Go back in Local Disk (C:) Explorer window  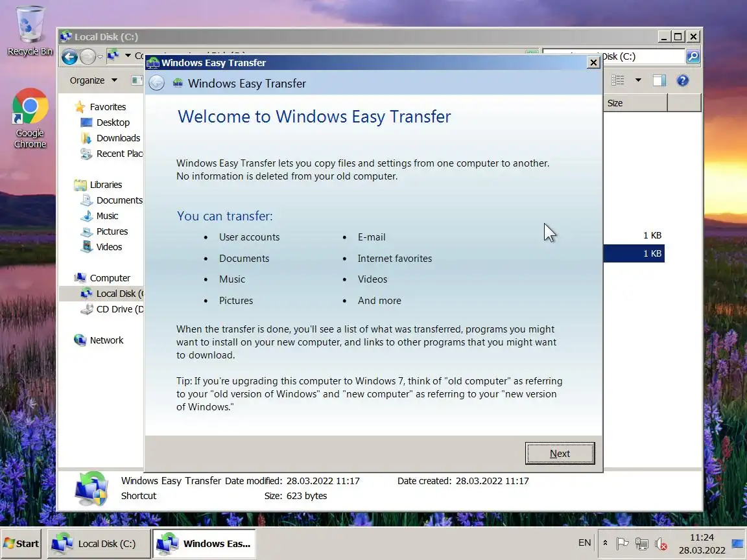coord(69,56)
